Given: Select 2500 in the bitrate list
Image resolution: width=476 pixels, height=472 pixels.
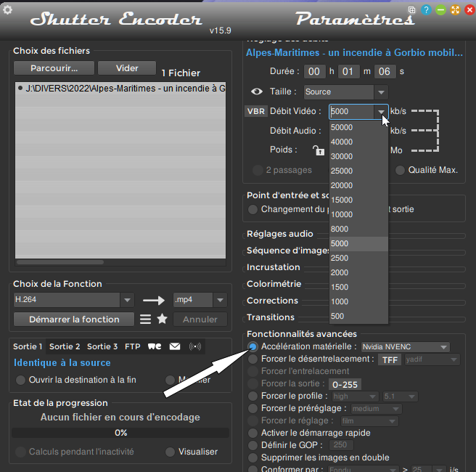Looking at the screenshot, I should click(x=358, y=259).
